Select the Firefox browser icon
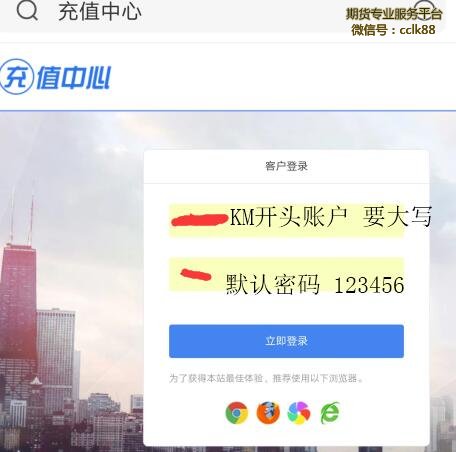Screen dimensions: 456x452 268,413
